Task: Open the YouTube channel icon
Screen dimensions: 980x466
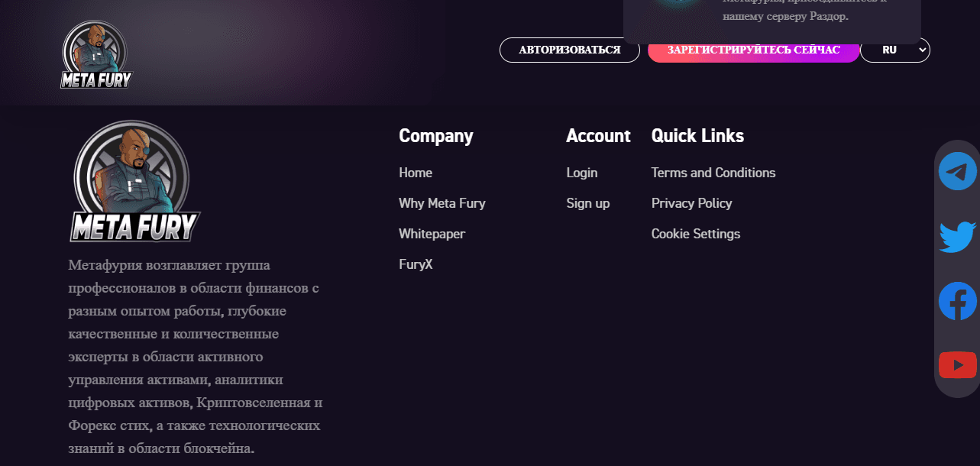Action: 957,365
